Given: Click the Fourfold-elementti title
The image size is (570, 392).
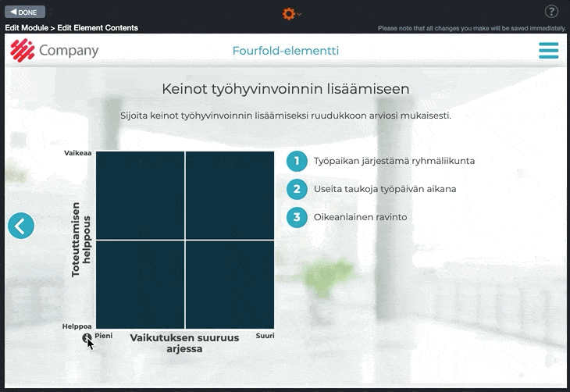Looking at the screenshot, I should 285,51.
